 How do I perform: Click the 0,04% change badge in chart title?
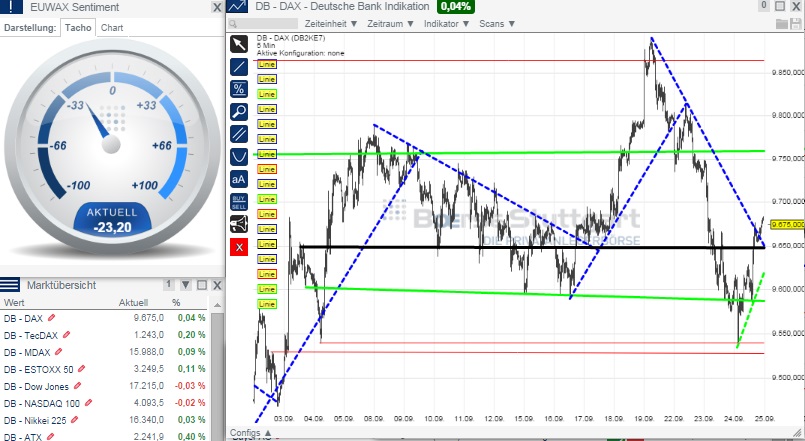455,6
